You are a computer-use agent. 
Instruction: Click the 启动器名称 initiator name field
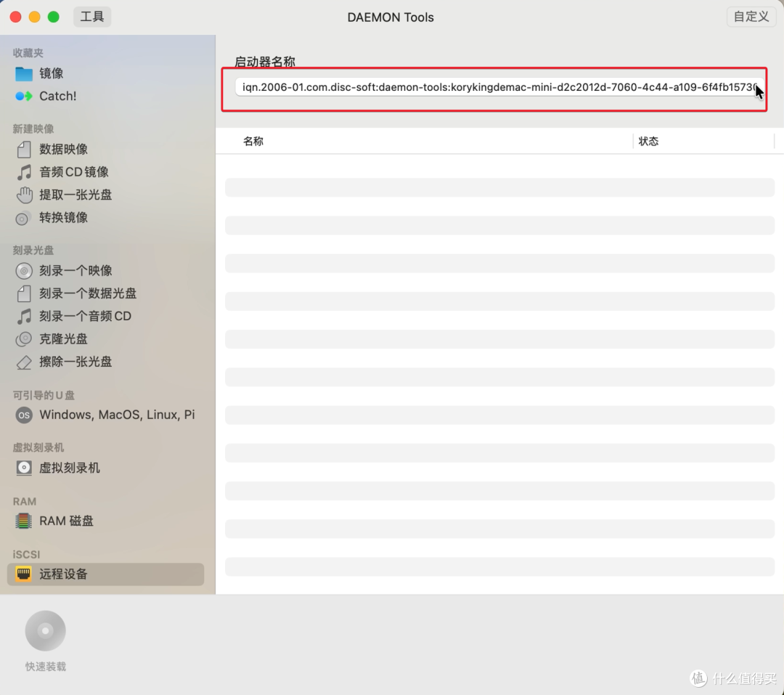pyautogui.click(x=499, y=87)
